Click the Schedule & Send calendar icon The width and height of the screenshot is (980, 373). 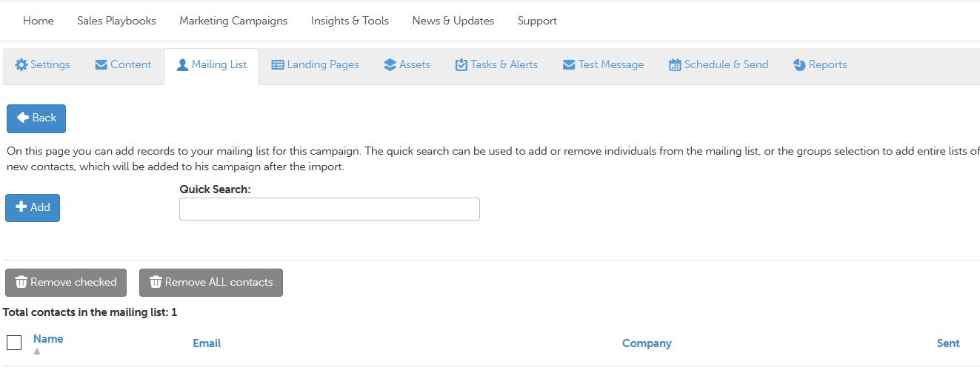[675, 65]
